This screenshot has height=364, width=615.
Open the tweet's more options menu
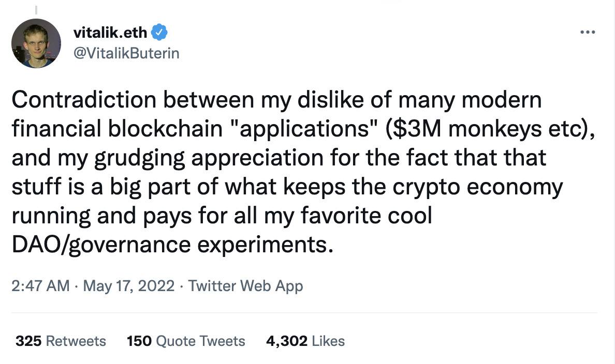(x=587, y=33)
